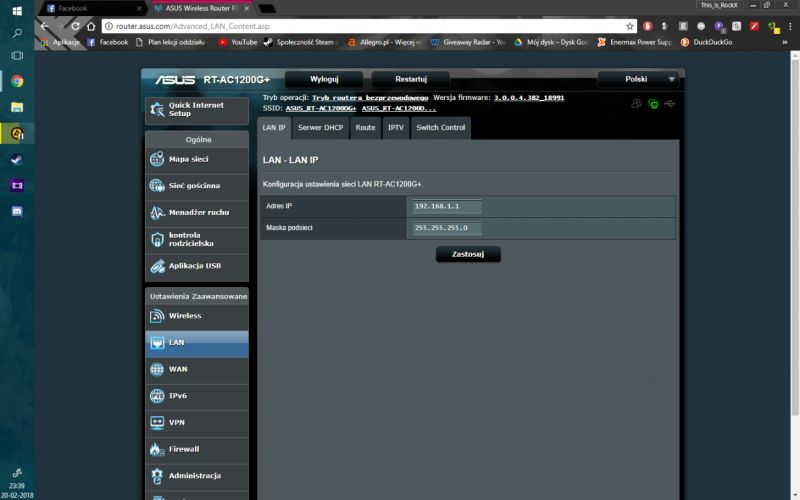The width and height of the screenshot is (800, 500).
Task: Open Administracja settings
Action: 196,476
